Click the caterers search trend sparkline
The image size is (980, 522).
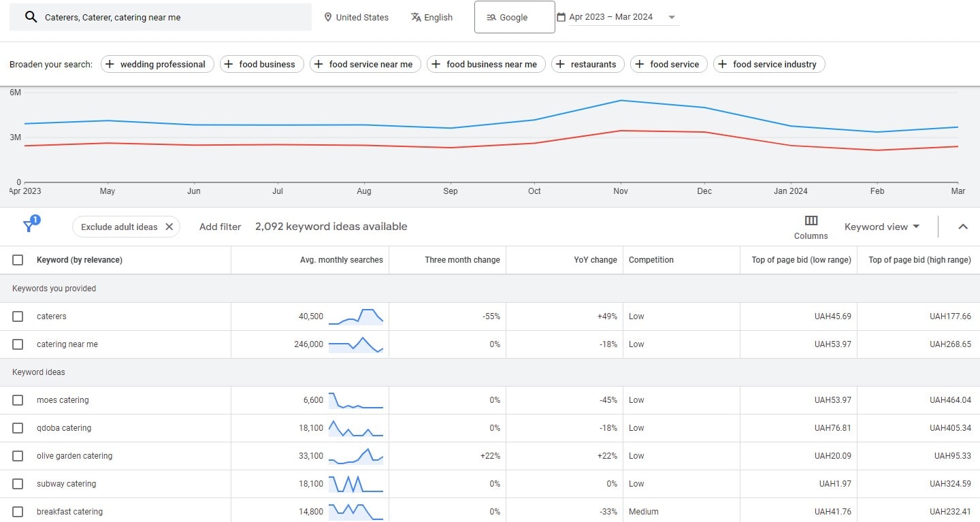[x=356, y=316]
